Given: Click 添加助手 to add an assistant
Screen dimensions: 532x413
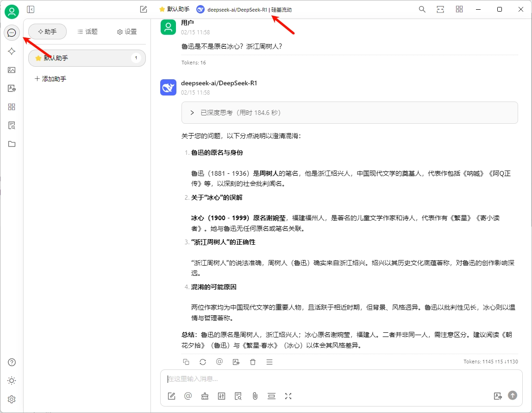Looking at the screenshot, I should click(x=51, y=78).
